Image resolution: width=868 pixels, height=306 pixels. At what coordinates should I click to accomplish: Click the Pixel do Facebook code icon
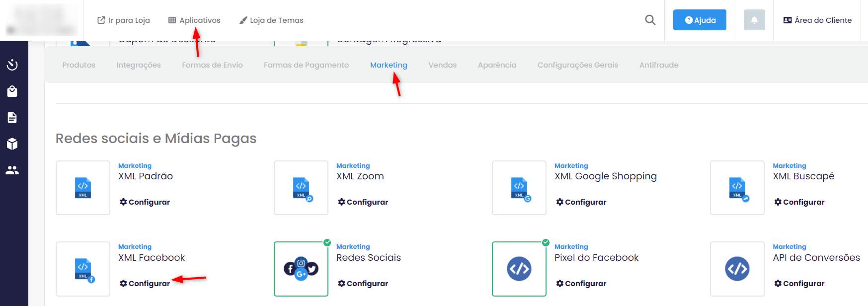click(519, 269)
